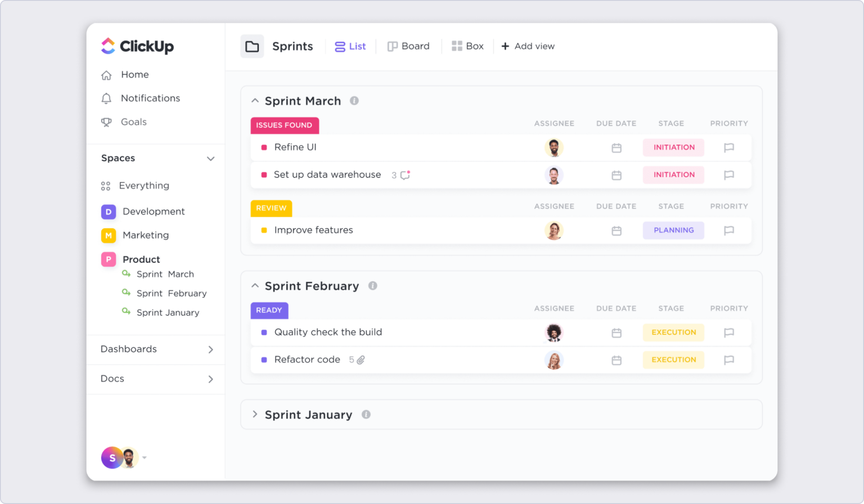Expand the Dashboards menu
Viewport: 864px width, 504px height.
pyautogui.click(x=211, y=349)
